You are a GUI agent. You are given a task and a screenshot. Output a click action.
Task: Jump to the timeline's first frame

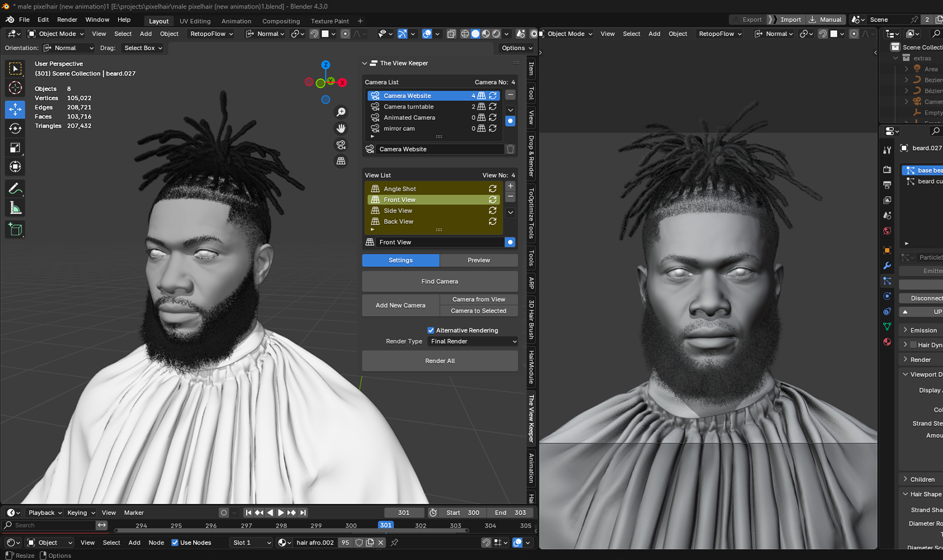click(x=249, y=513)
